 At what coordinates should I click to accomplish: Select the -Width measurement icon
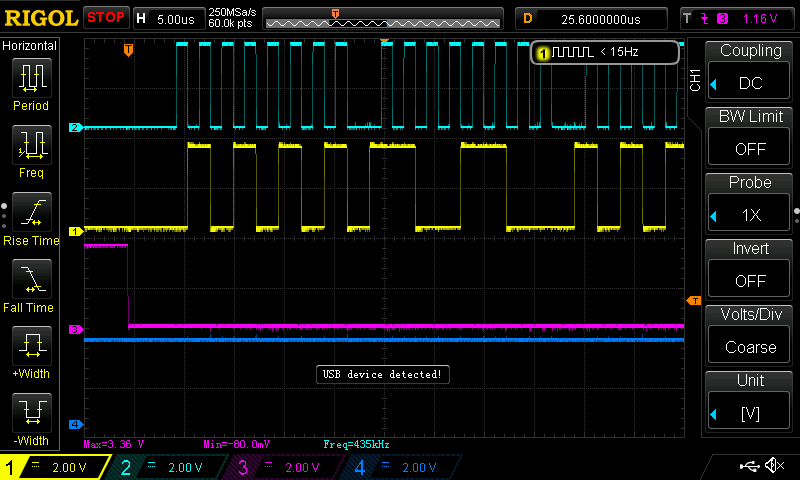(32, 413)
